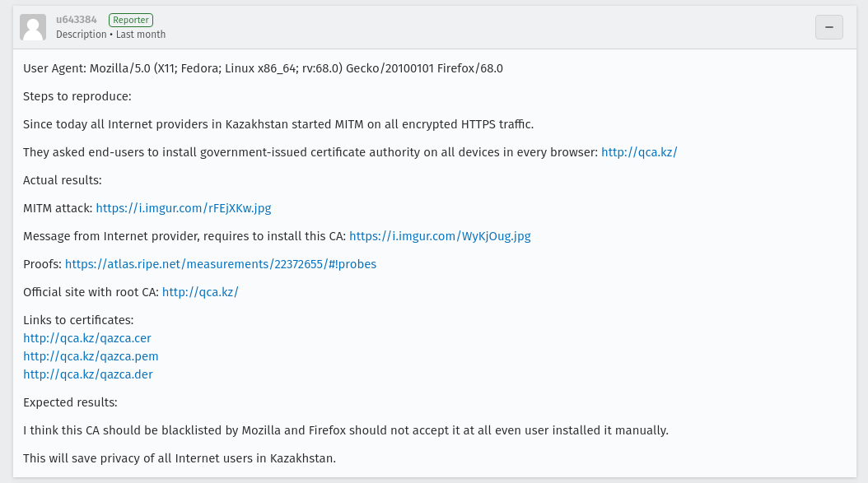Open the MITM attack imgur rFEjXKw.jpg link
This screenshot has width=868, height=483.
tap(183, 208)
